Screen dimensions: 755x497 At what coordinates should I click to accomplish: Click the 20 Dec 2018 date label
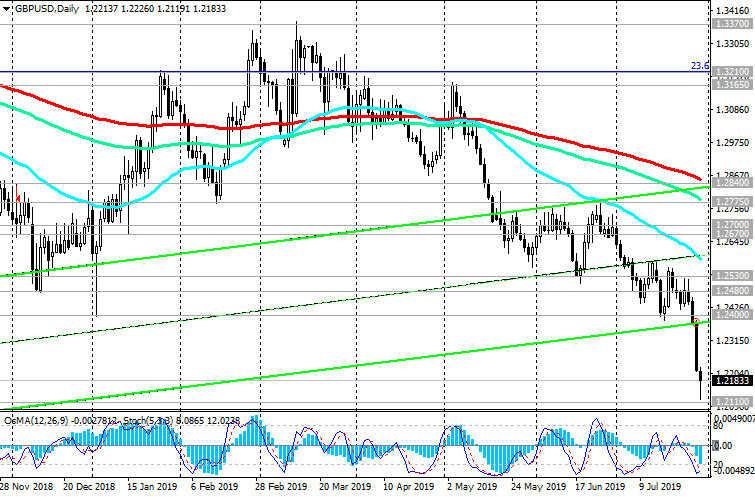(x=89, y=486)
